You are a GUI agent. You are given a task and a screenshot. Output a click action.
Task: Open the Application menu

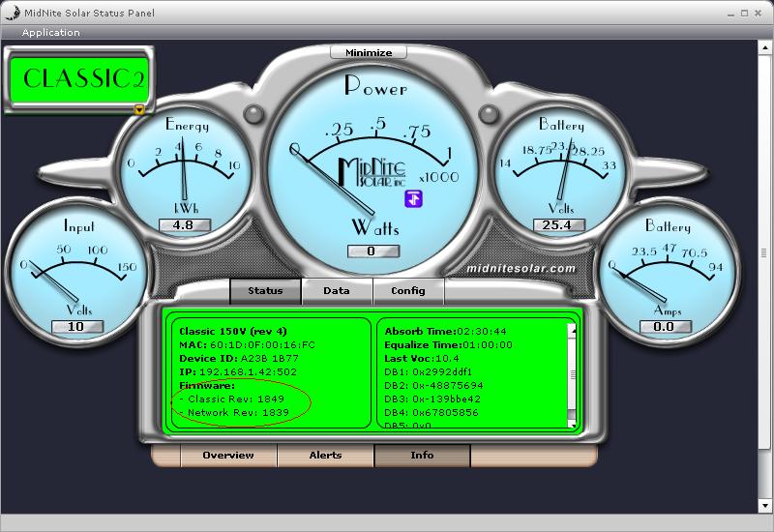click(51, 33)
